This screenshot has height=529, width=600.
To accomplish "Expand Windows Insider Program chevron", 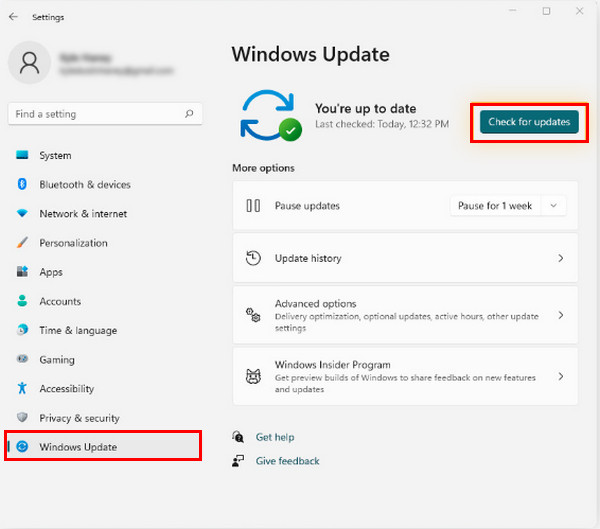I will tap(561, 377).
